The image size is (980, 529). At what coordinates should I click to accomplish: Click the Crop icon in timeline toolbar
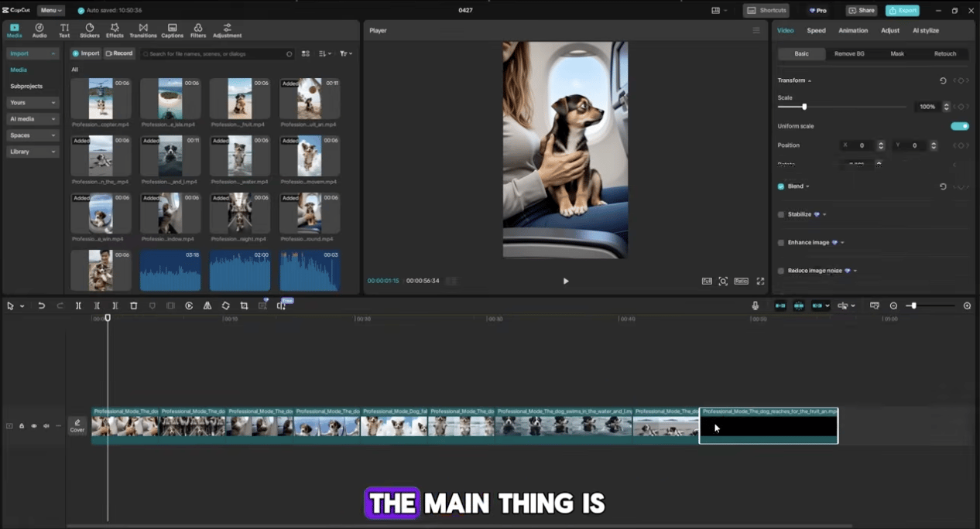pyautogui.click(x=245, y=305)
